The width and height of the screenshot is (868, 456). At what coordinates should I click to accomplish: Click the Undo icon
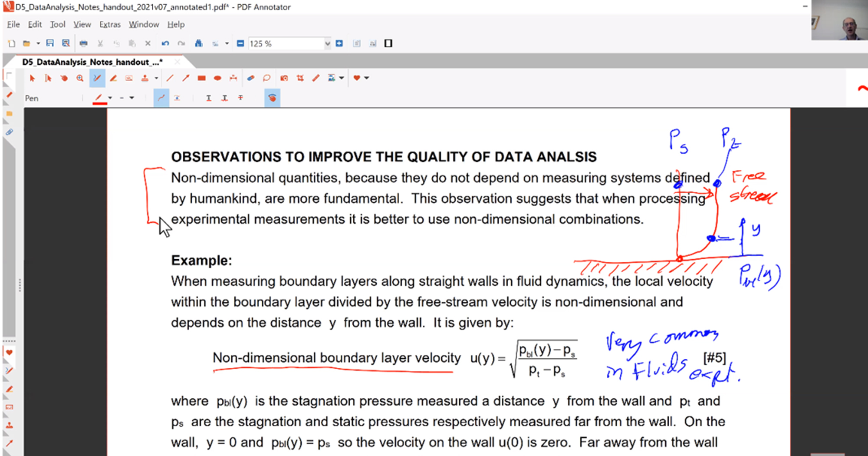[x=165, y=43]
